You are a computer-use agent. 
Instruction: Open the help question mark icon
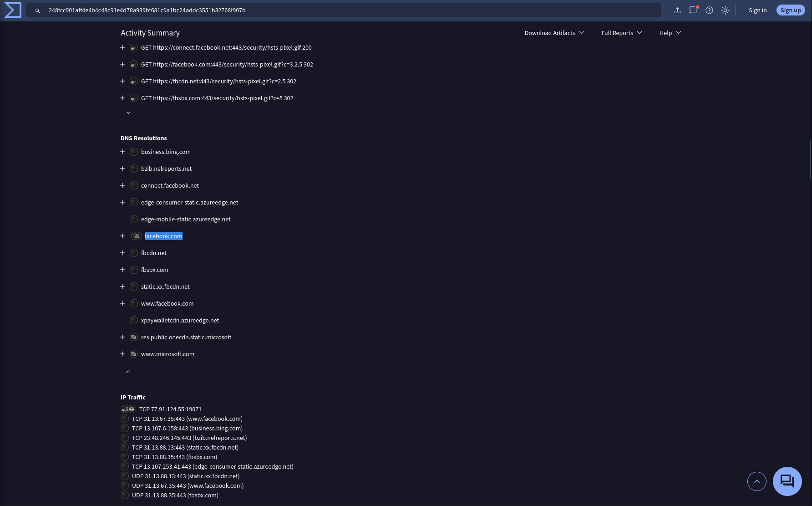709,10
